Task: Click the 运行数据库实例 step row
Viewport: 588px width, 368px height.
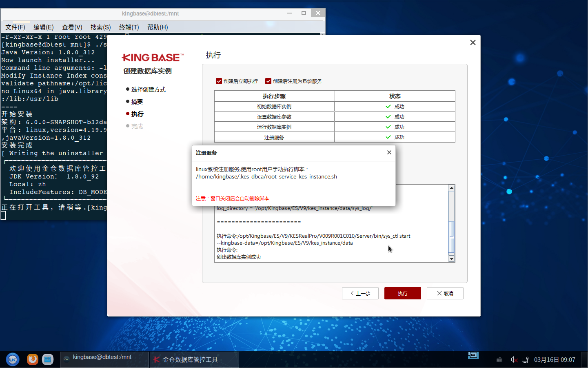Action: click(274, 127)
